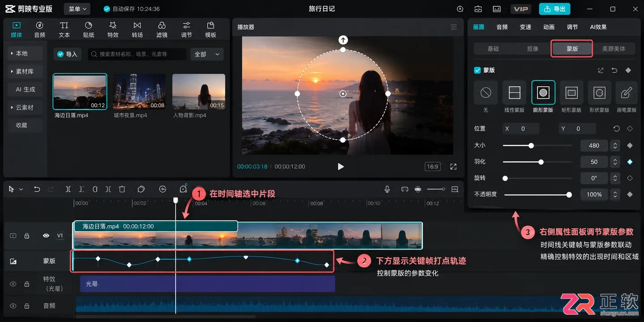The height and width of the screenshot is (322, 644).
Task: Lock the V1 video track
Action: click(x=27, y=236)
